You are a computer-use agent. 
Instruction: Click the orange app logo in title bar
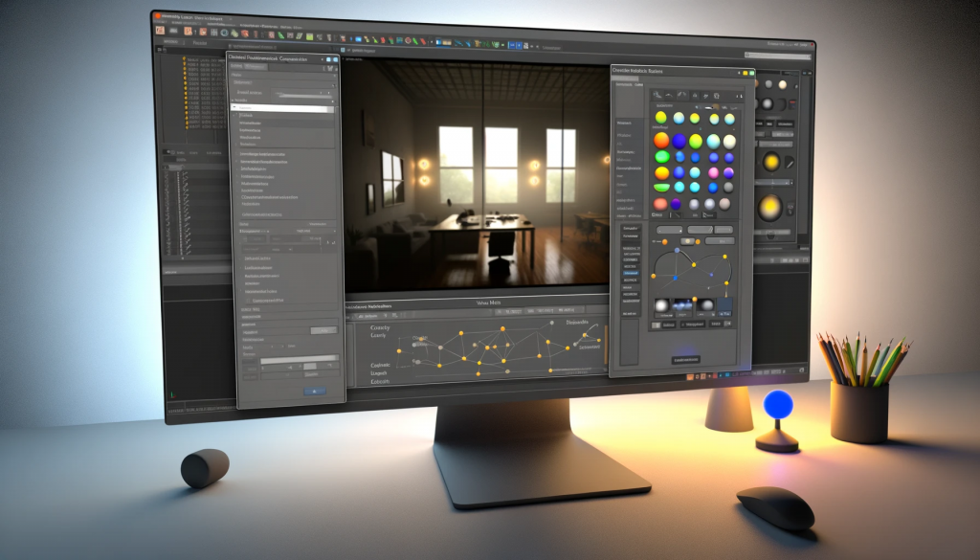click(158, 18)
